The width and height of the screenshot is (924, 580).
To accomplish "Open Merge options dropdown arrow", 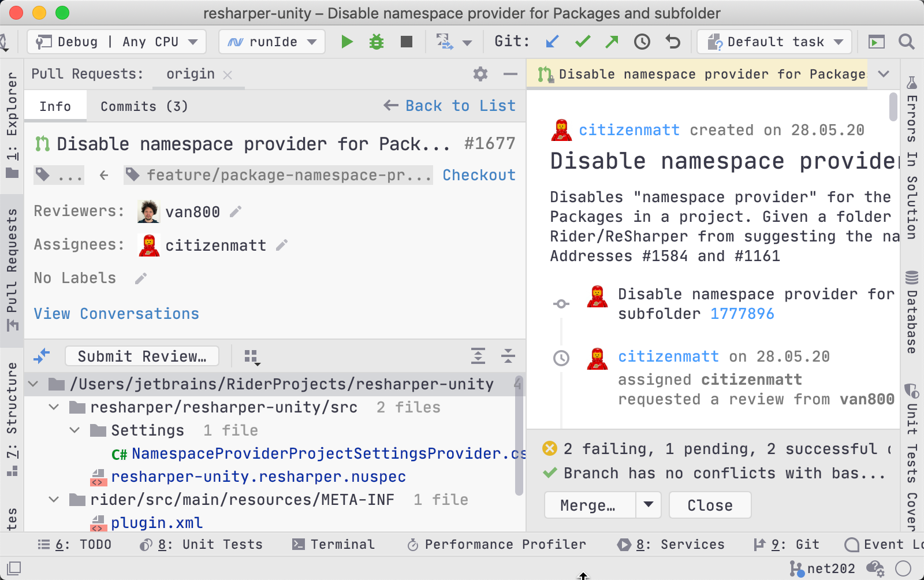I will pyautogui.click(x=649, y=505).
